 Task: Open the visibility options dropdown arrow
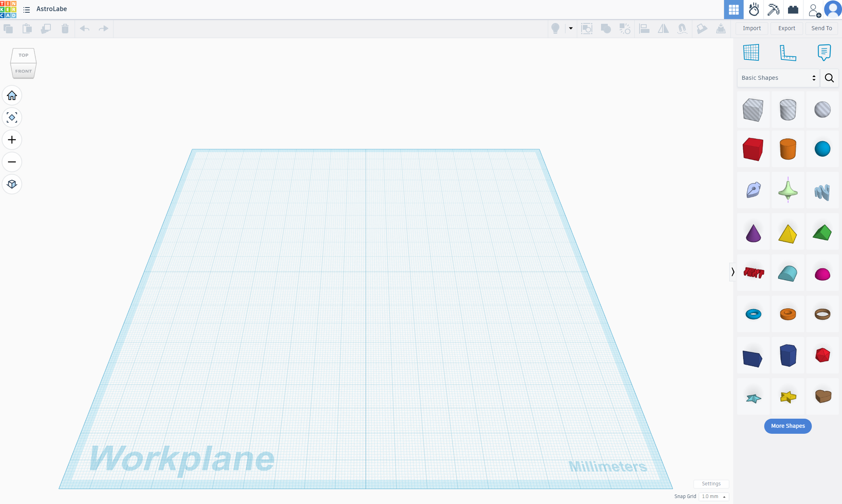571,29
